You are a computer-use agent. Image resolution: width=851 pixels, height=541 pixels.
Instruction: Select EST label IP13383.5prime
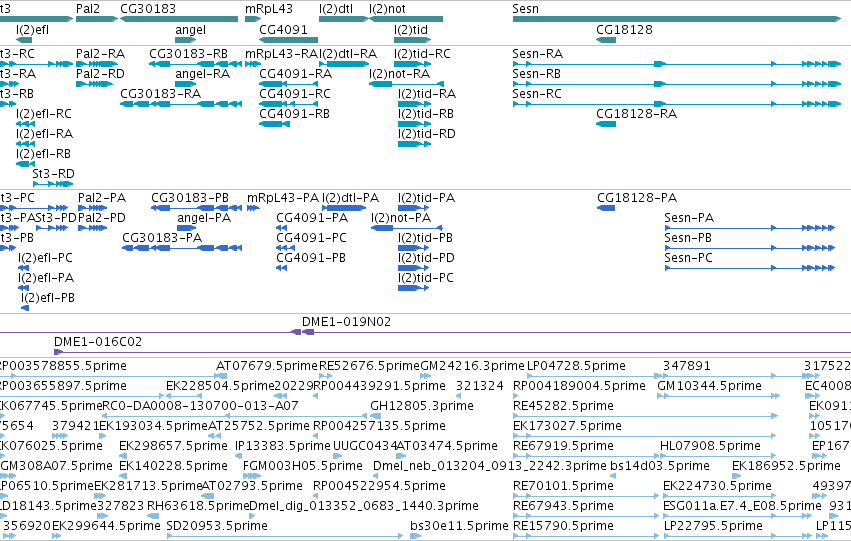283,447
